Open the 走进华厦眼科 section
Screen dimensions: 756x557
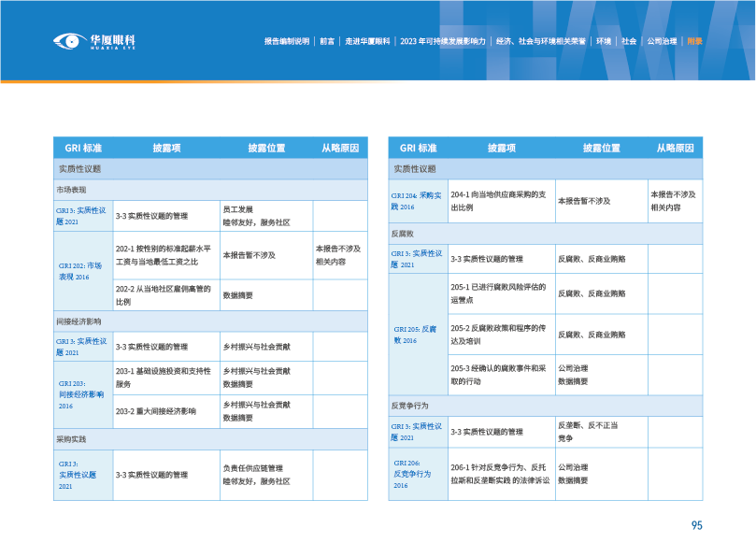pos(367,41)
